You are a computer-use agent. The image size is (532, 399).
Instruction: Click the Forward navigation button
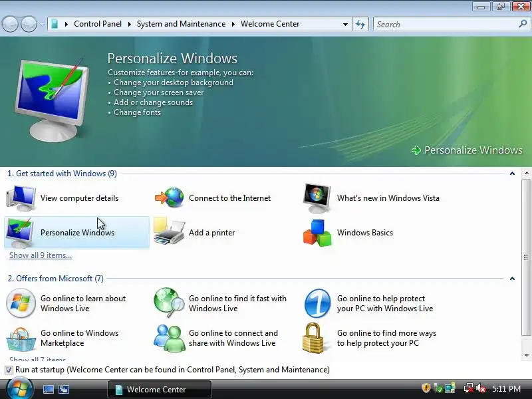pyautogui.click(x=29, y=24)
